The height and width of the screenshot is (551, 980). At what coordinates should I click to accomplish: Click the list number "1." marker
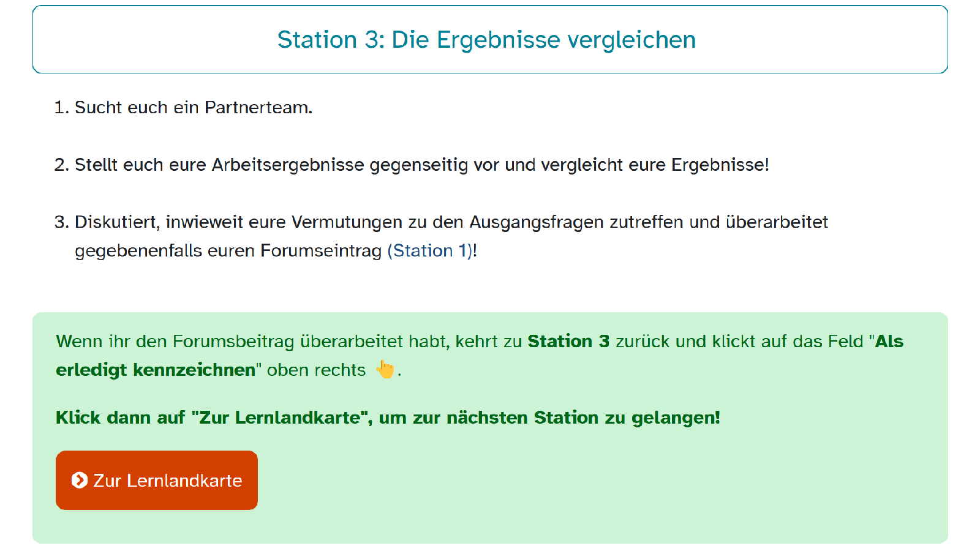pos(61,108)
